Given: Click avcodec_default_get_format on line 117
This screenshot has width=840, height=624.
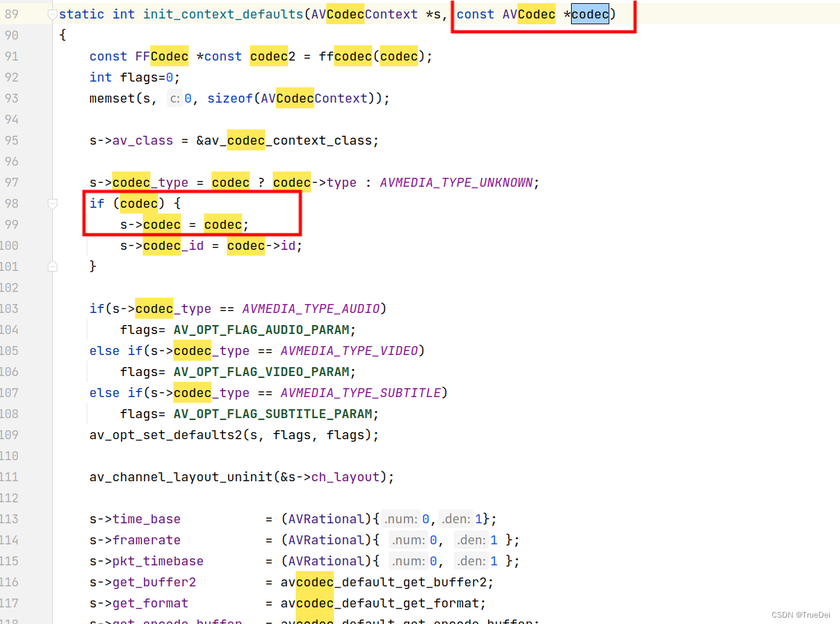Looking at the screenshot, I should point(380,603).
